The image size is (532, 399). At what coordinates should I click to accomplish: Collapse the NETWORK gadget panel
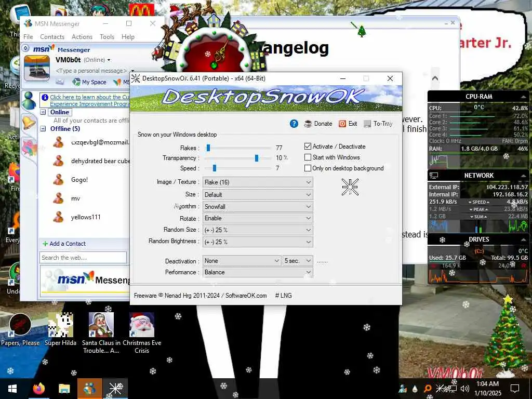(x=524, y=176)
